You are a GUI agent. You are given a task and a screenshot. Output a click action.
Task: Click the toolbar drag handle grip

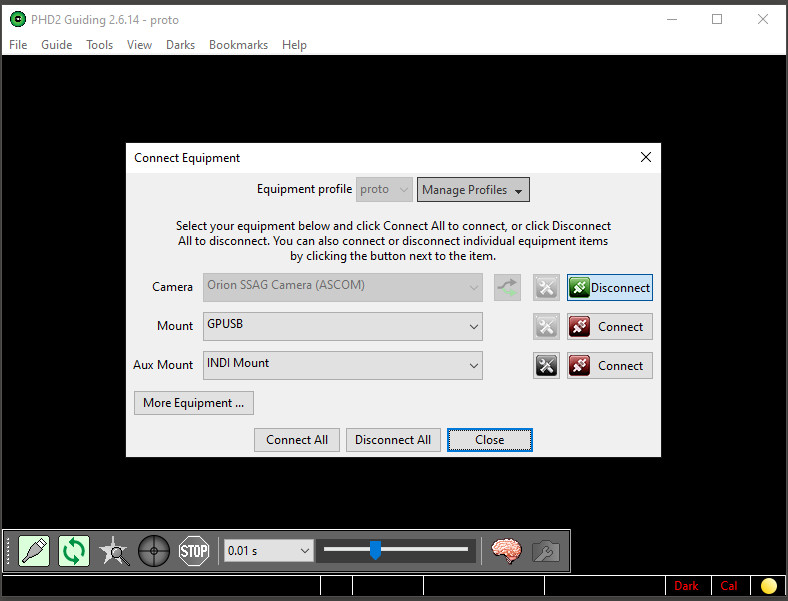[x=8, y=551]
